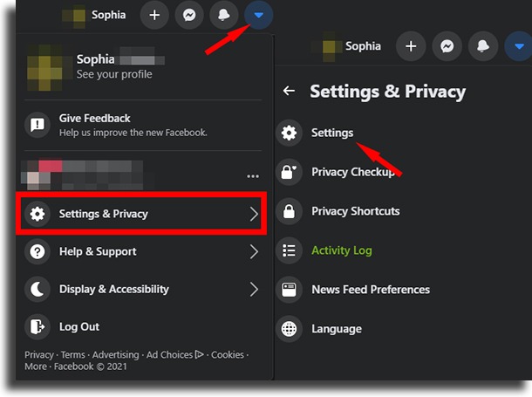Open notifications bell in left panel header
532x397 pixels.
pos(224,15)
